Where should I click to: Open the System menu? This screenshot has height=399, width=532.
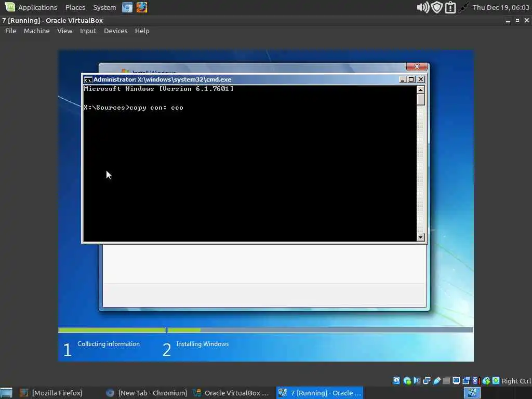pyautogui.click(x=104, y=7)
